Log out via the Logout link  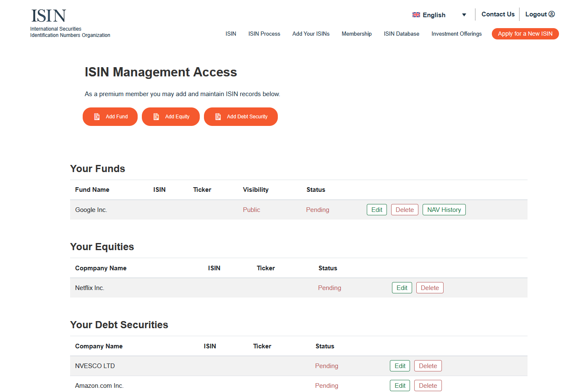point(536,14)
